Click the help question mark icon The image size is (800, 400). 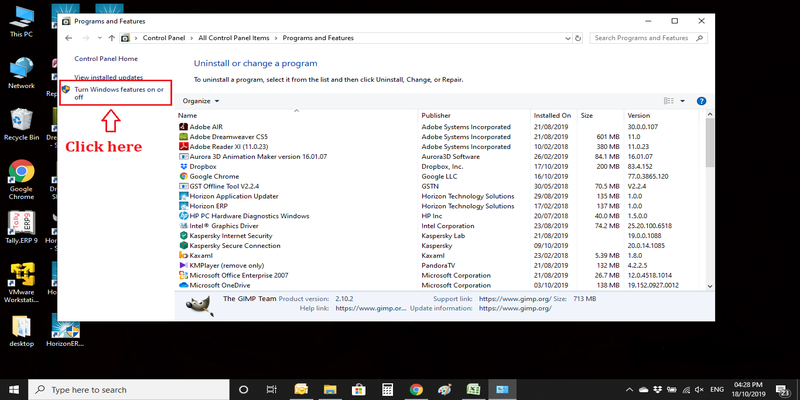click(701, 101)
